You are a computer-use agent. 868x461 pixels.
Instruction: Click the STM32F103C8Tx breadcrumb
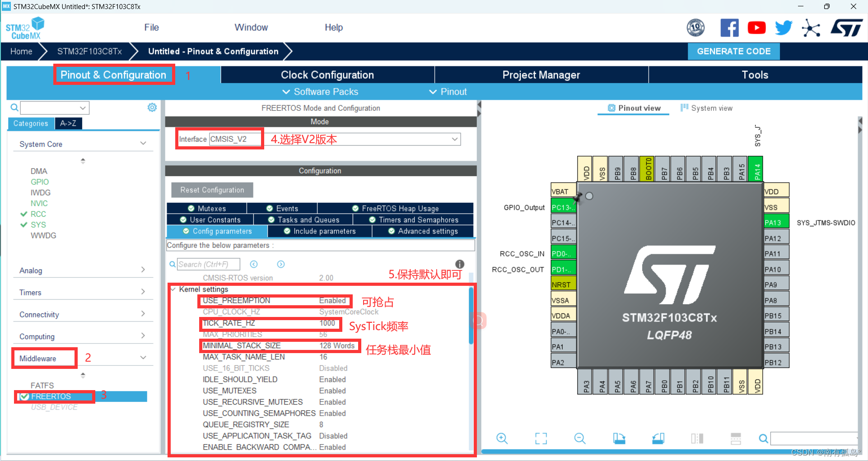(x=89, y=51)
